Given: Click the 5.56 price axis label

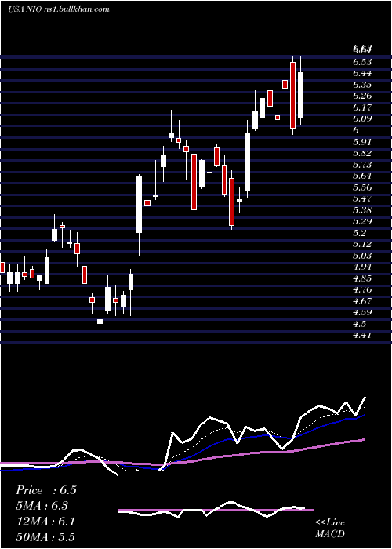Looking at the screenshot, I should [x=362, y=187].
